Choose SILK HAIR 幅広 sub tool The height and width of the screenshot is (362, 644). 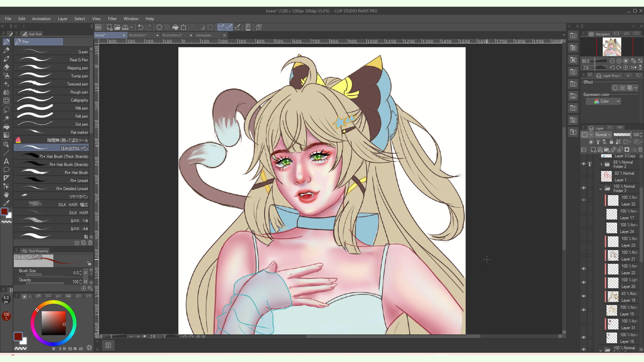pos(51,204)
